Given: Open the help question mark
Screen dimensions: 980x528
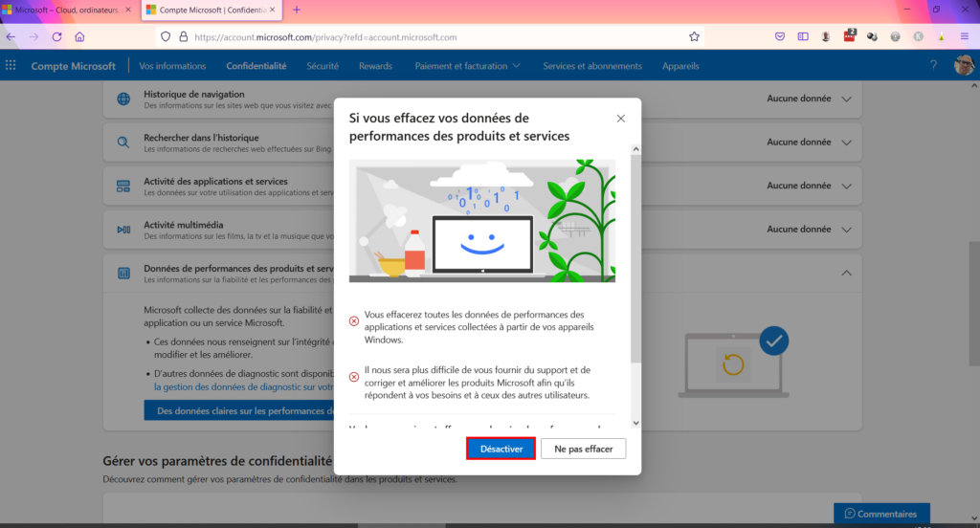Looking at the screenshot, I should point(933,65).
